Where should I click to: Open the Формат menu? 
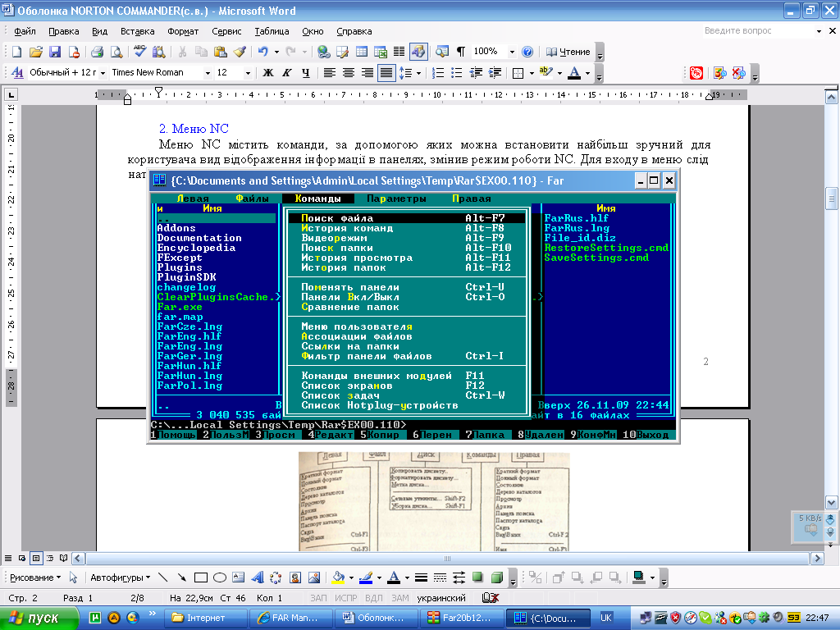coord(183,31)
